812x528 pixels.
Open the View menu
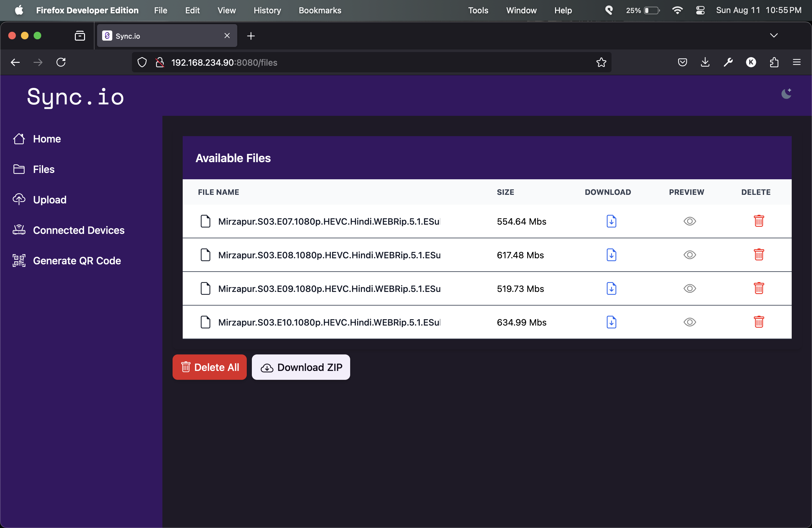[x=226, y=10]
